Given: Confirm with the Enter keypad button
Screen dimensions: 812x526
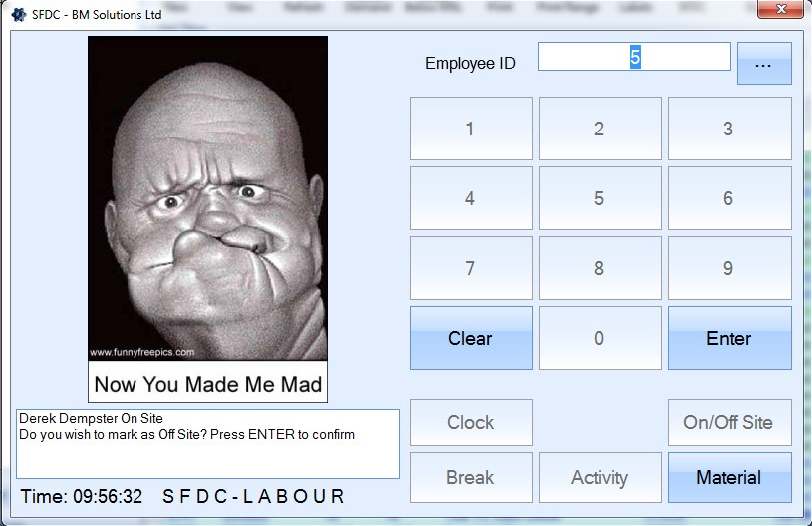Looking at the screenshot, I should (729, 338).
